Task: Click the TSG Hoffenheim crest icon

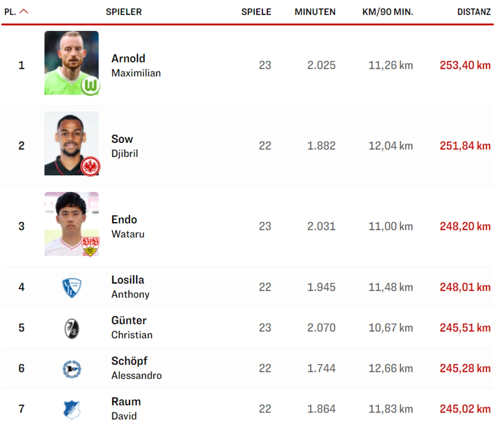Action: 72,409
